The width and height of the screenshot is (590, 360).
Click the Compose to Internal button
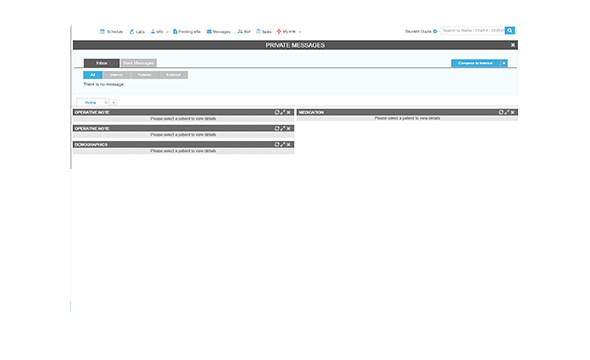pyautogui.click(x=476, y=63)
